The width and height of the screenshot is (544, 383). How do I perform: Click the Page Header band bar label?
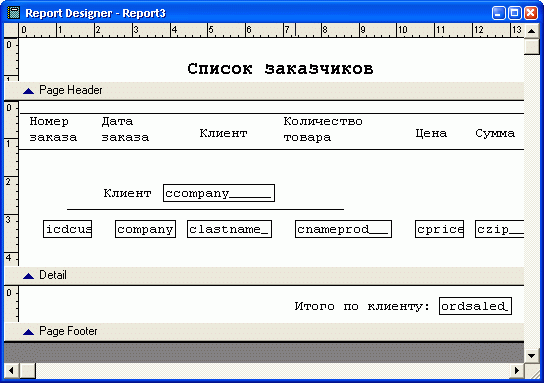pyautogui.click(x=71, y=90)
